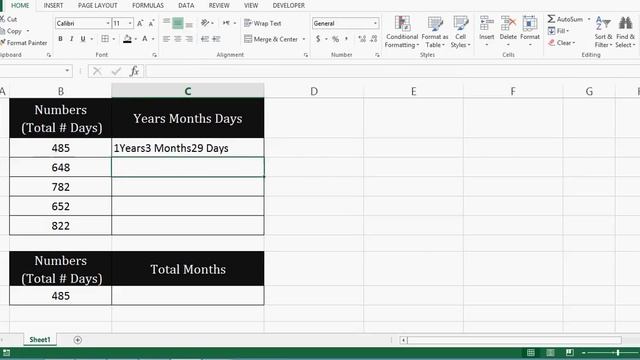Increase font size icon
Screen dimensions: 640x360
(x=140, y=23)
